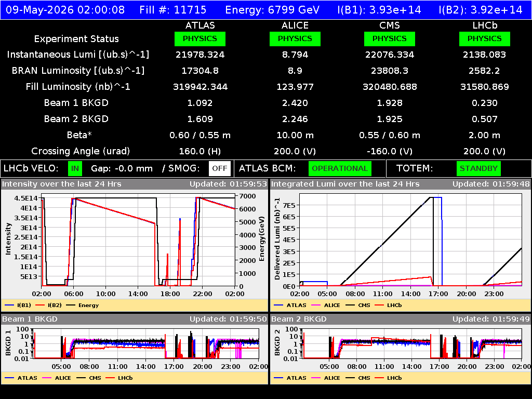Click the ALICE PHYSICS status badge

pos(295,38)
